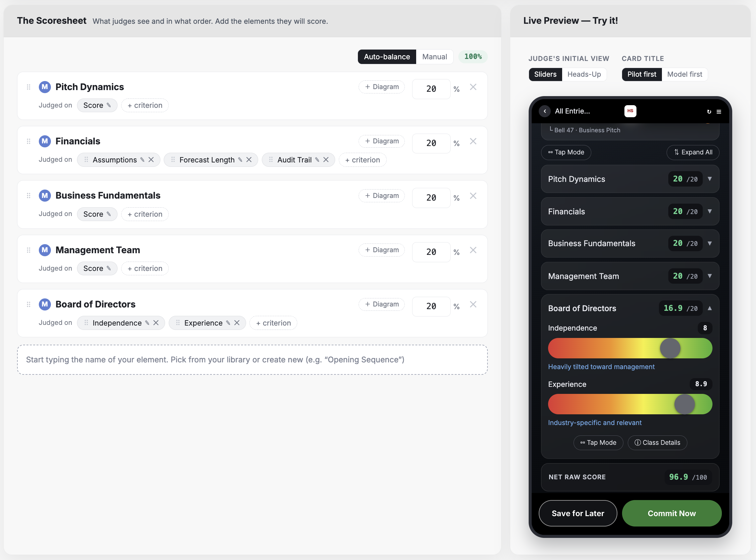Click Commit Now button
Image resolution: width=756 pixels, height=560 pixels.
click(672, 513)
